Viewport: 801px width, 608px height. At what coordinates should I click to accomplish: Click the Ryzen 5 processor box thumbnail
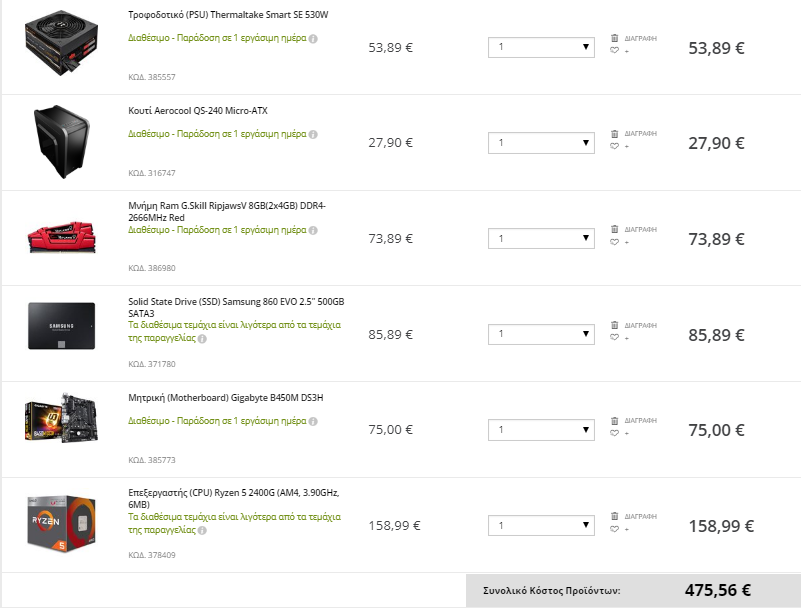pyautogui.click(x=61, y=523)
